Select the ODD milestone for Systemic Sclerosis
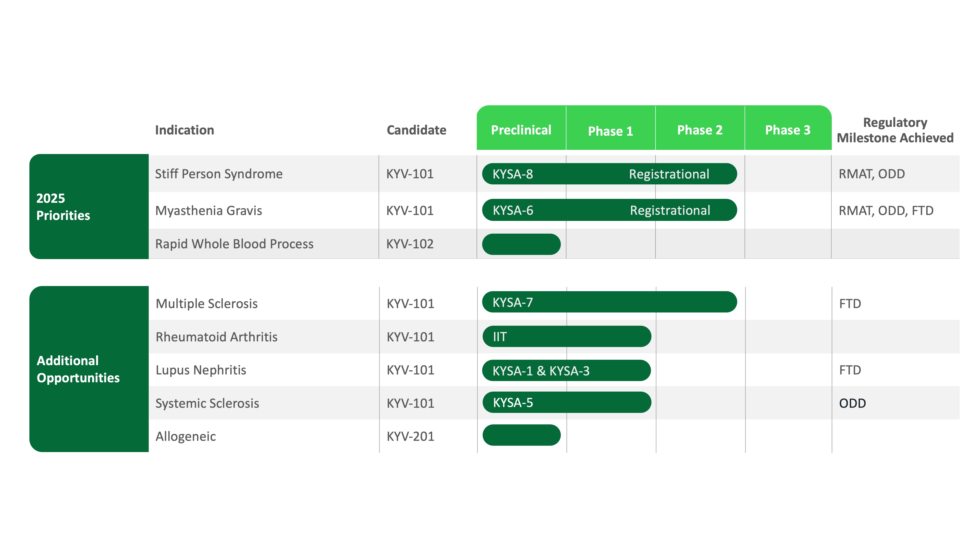The width and height of the screenshot is (980, 551). click(852, 403)
